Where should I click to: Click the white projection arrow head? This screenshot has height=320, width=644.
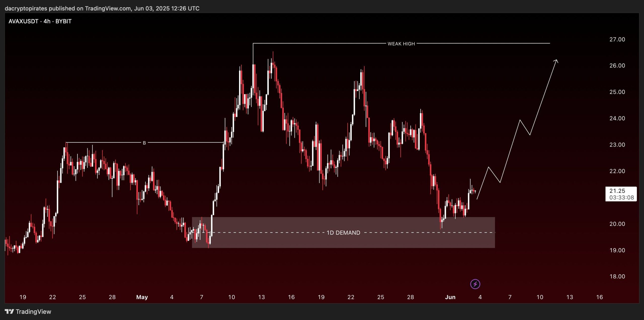click(x=556, y=61)
